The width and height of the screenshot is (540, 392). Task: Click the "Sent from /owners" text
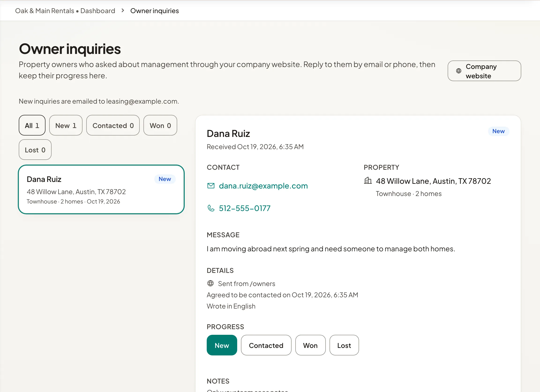(246, 284)
